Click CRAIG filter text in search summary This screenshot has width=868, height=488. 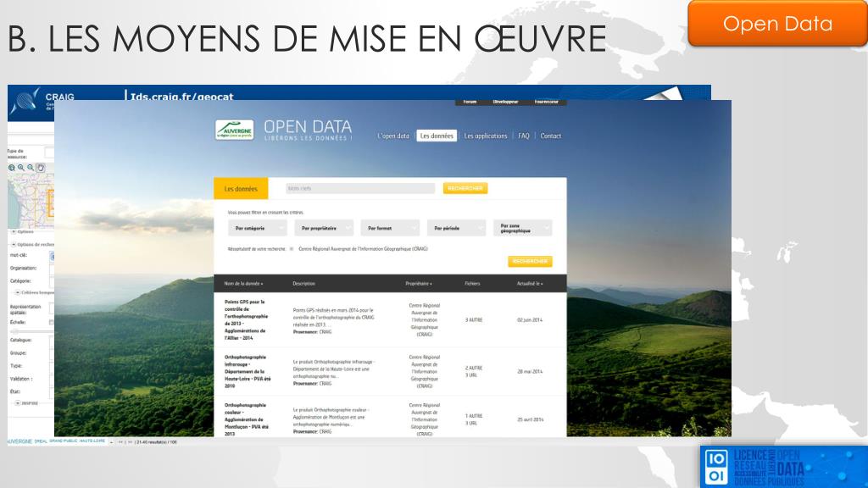pos(363,249)
